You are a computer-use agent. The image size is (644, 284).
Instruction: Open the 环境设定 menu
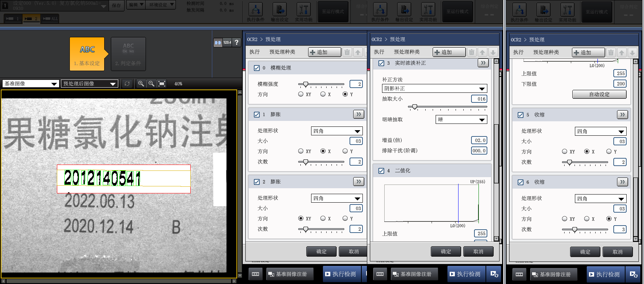[x=161, y=5]
